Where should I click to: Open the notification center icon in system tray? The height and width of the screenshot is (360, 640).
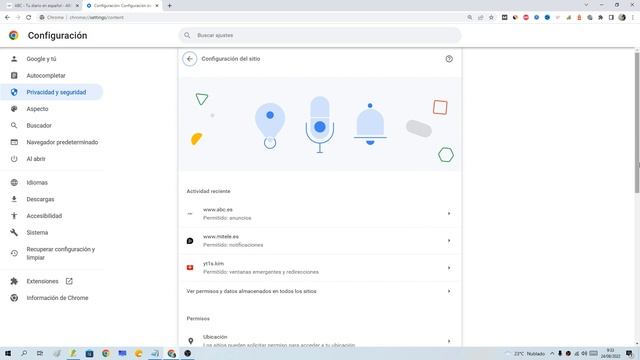point(629,353)
